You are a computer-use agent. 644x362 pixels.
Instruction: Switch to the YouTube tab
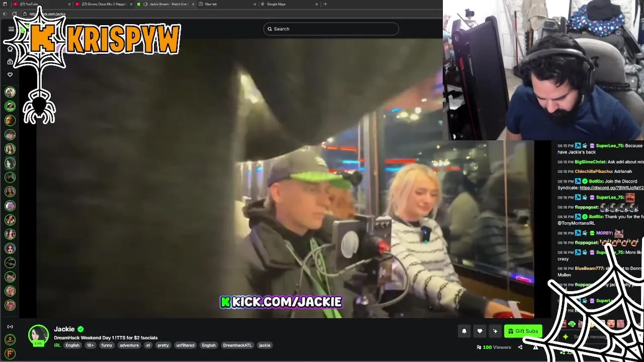point(41,4)
